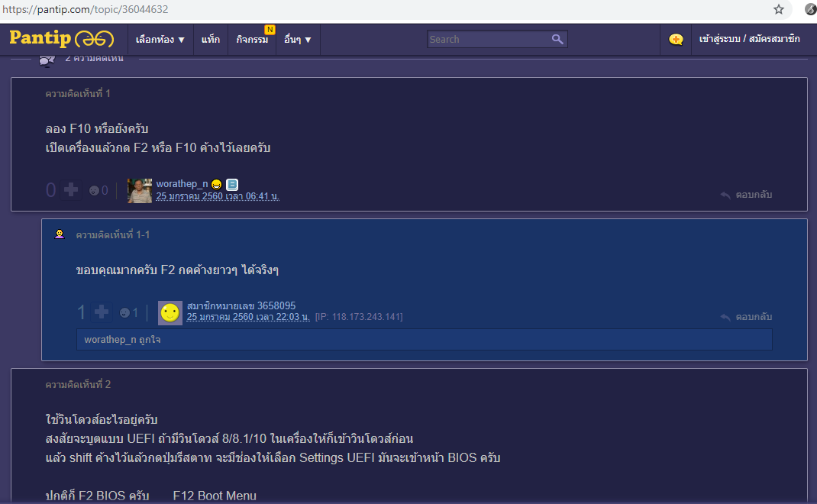This screenshot has height=504, width=817.
Task: Click the smiley badge beside worathep_n
Action: pos(217,184)
